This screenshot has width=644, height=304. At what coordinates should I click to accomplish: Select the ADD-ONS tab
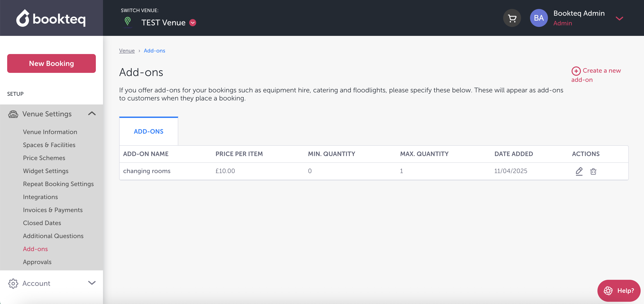pyautogui.click(x=148, y=131)
